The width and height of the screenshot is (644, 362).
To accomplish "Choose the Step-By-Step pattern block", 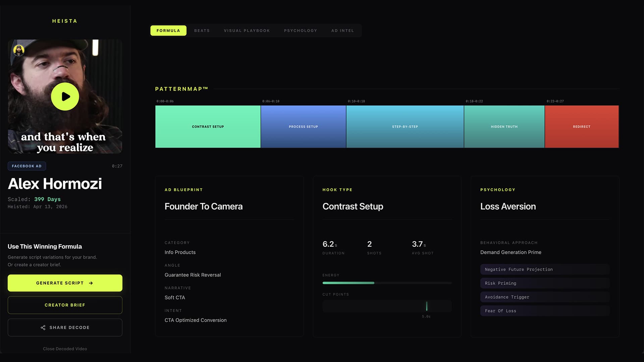I will pyautogui.click(x=405, y=127).
